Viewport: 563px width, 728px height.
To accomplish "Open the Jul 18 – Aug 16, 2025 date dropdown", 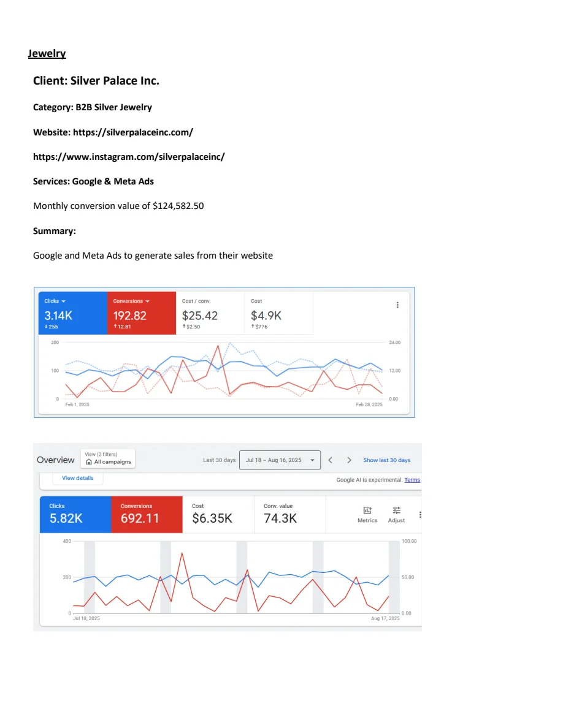I will coord(280,460).
